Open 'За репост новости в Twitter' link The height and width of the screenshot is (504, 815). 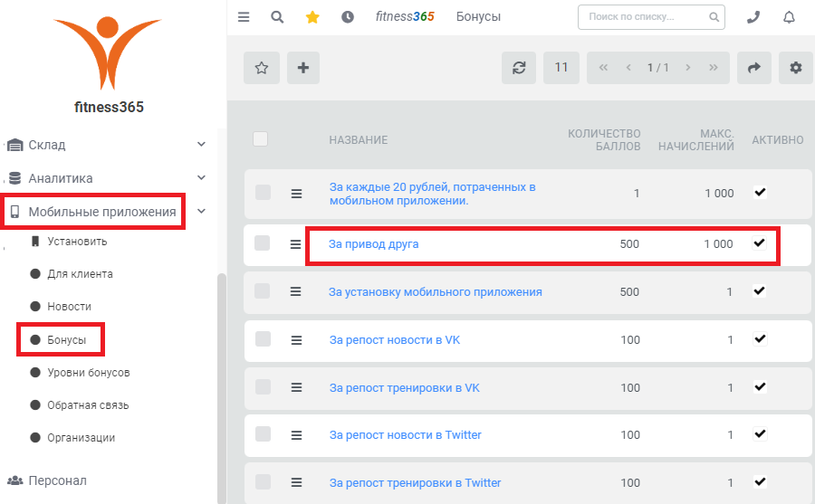(406, 435)
